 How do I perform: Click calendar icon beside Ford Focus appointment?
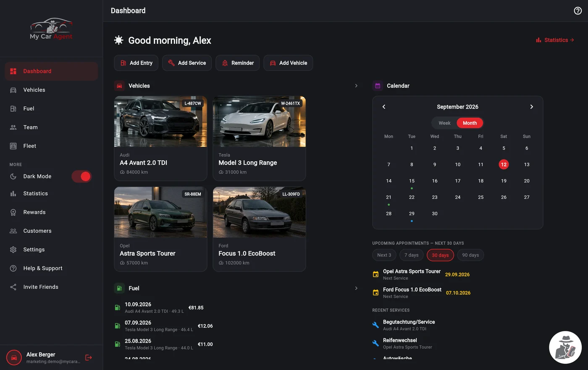click(x=375, y=293)
